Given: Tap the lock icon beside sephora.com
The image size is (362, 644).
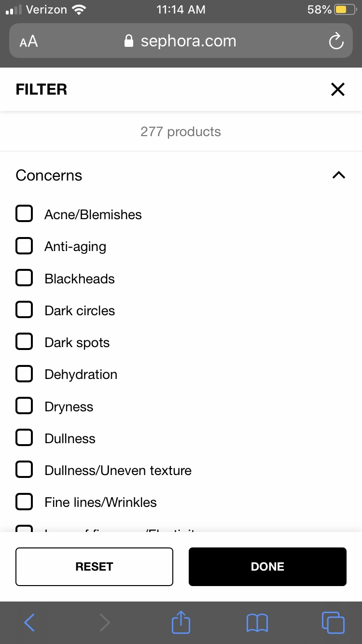Looking at the screenshot, I should point(129,42).
